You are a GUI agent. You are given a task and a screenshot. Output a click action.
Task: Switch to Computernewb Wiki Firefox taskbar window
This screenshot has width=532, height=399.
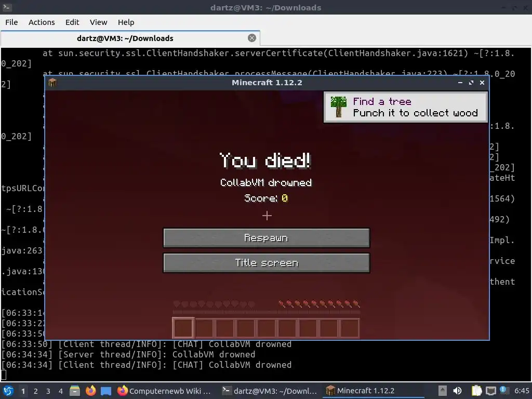point(164,391)
